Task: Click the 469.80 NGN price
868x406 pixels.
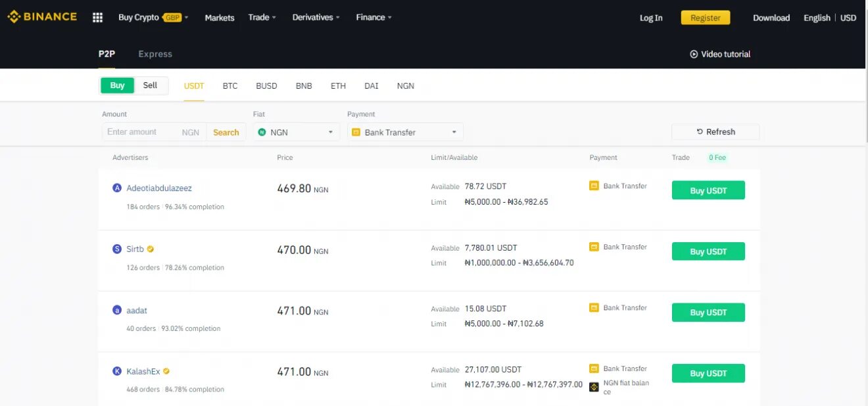Action: point(302,189)
